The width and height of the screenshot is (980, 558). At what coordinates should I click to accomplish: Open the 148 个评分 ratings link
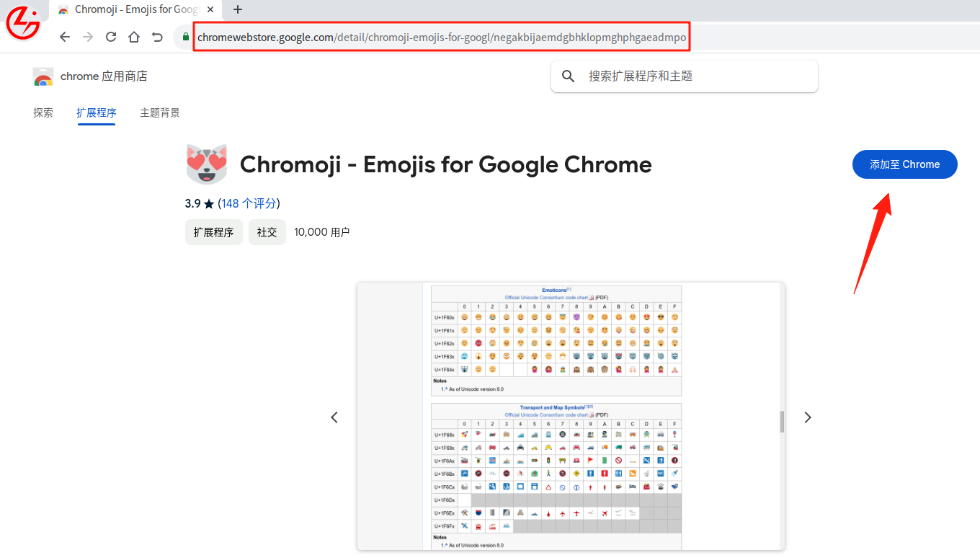pos(249,203)
